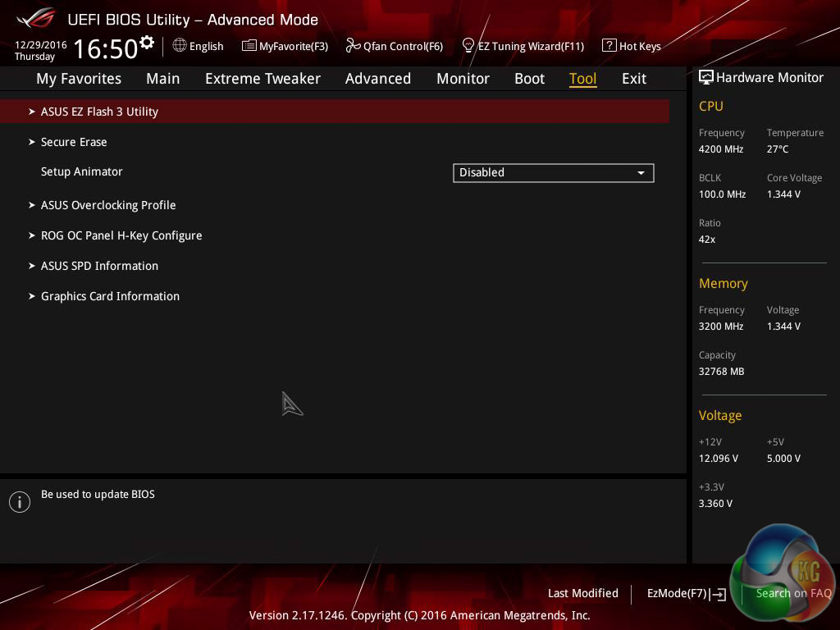Click the Hardware Monitor heading
Image resolution: width=840 pixels, height=630 pixels.
pos(769,78)
